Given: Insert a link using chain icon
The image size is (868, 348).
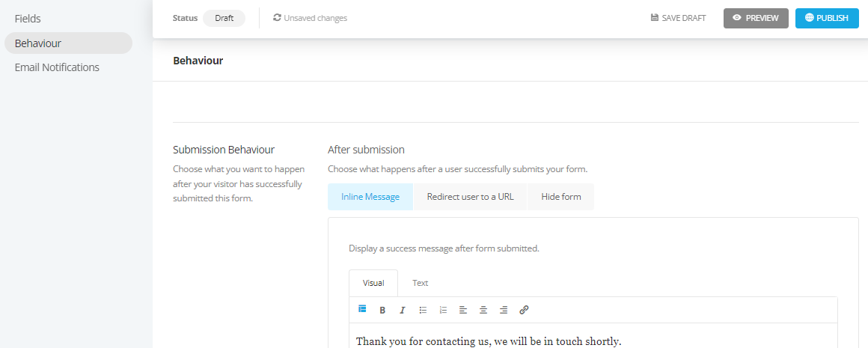Looking at the screenshot, I should tap(524, 311).
